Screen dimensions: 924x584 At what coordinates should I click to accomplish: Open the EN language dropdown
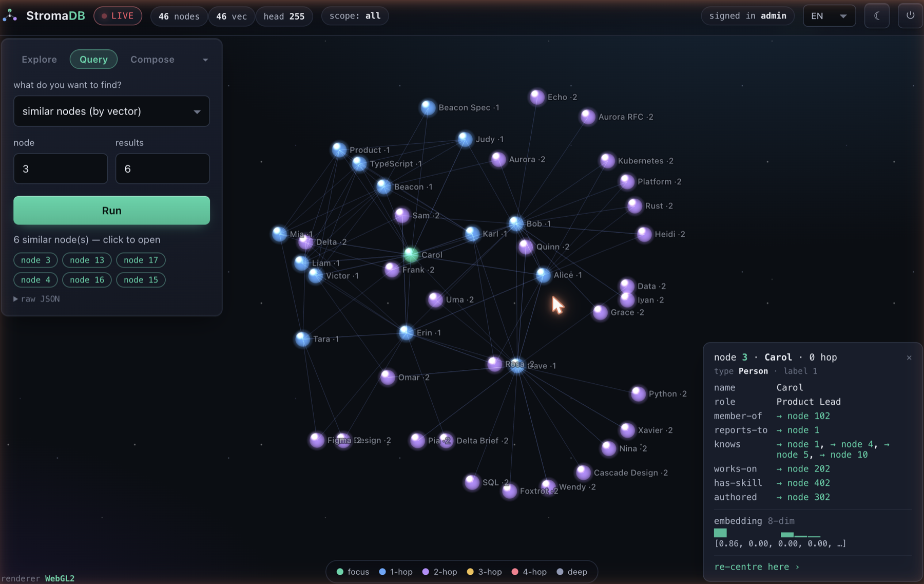point(829,16)
